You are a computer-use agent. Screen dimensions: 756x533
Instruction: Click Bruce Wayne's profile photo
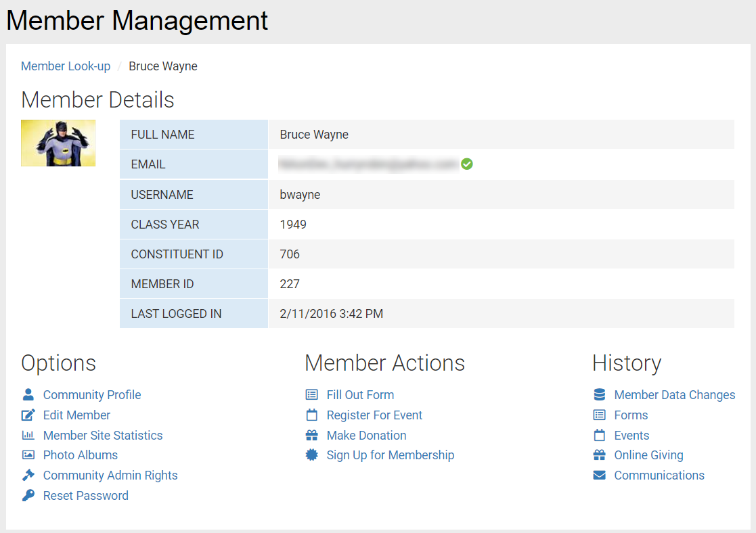[x=58, y=143]
